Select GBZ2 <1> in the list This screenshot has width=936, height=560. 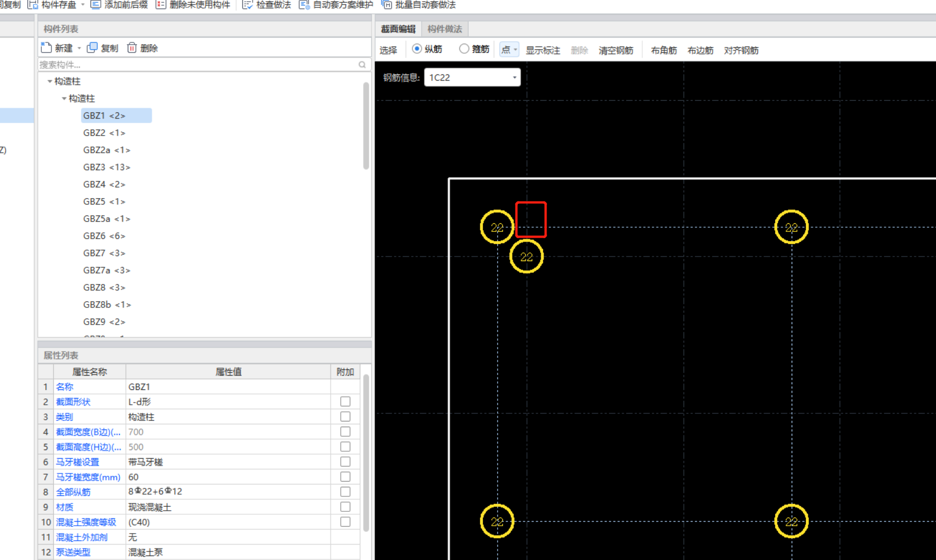coord(104,133)
